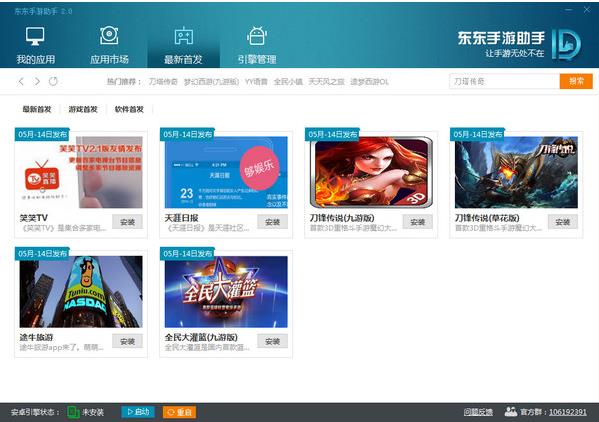The width and height of the screenshot is (599, 422).
Task: Focus the search input field
Action: click(x=504, y=81)
